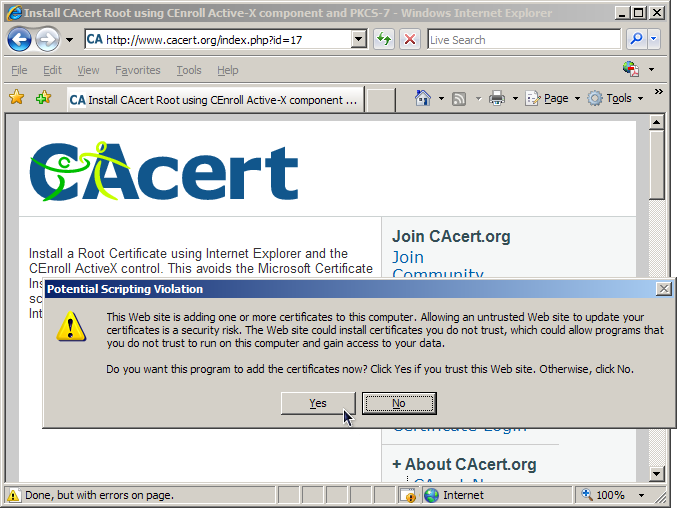
Task: Click the 100% zoom level button
Action: click(603, 495)
